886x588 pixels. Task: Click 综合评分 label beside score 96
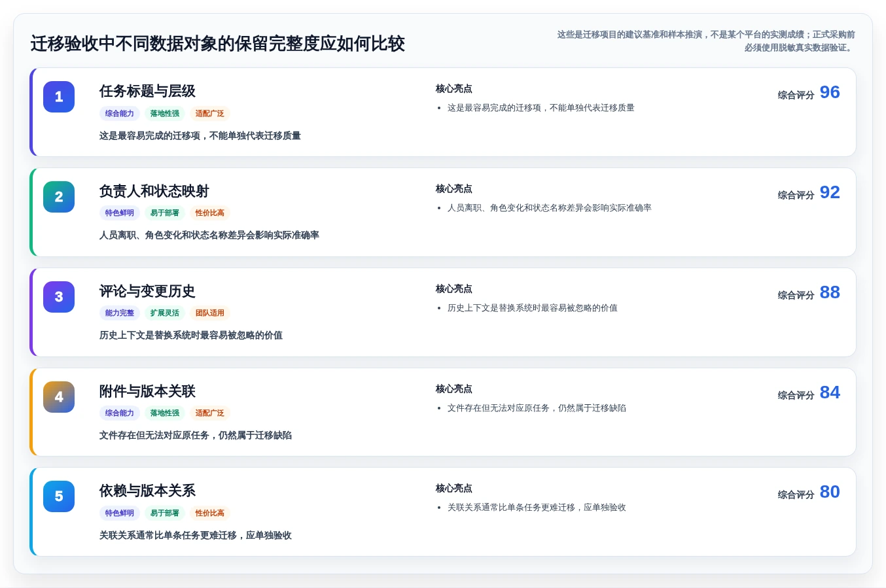[x=796, y=95]
